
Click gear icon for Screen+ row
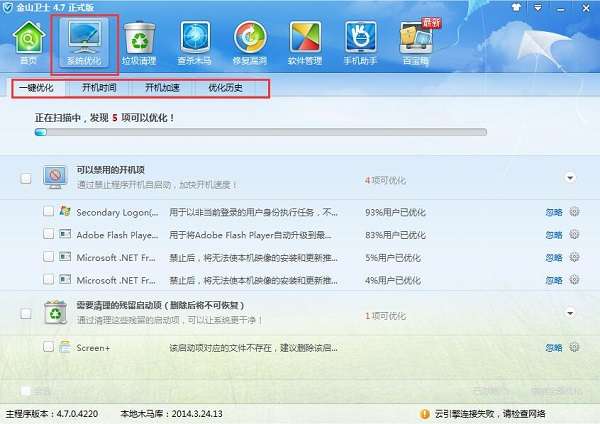pos(574,347)
